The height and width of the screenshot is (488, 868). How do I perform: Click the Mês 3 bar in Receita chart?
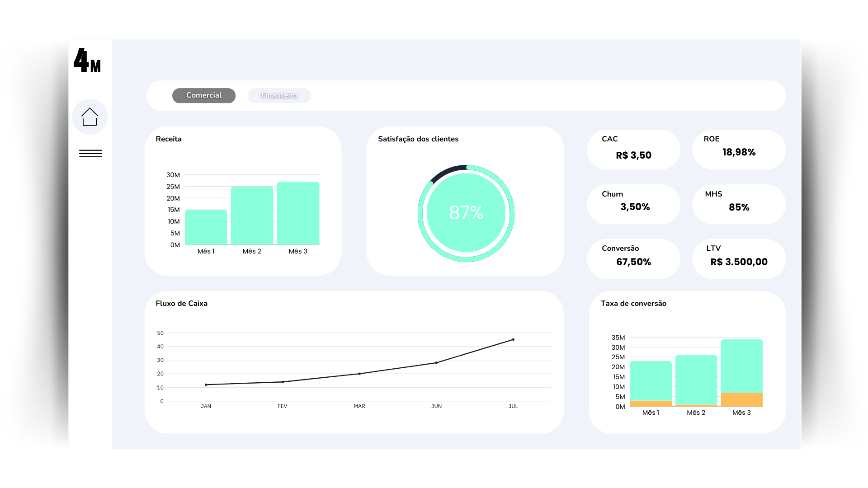(x=298, y=213)
